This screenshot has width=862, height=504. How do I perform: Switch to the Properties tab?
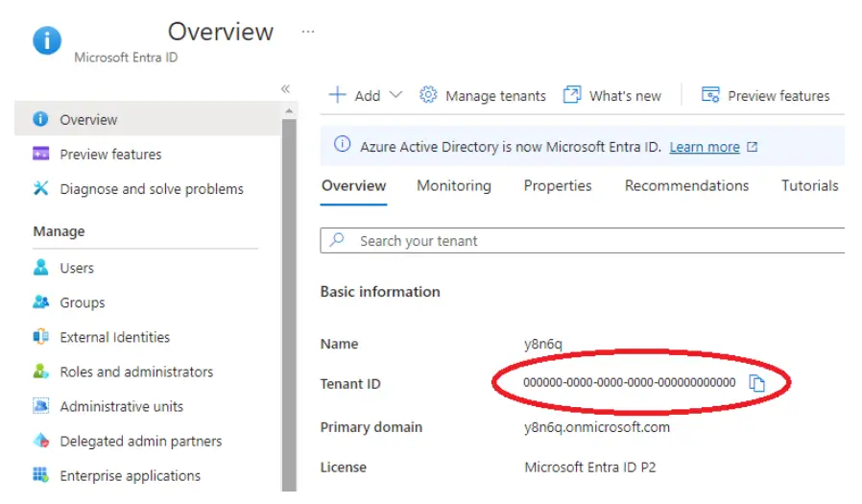point(558,186)
